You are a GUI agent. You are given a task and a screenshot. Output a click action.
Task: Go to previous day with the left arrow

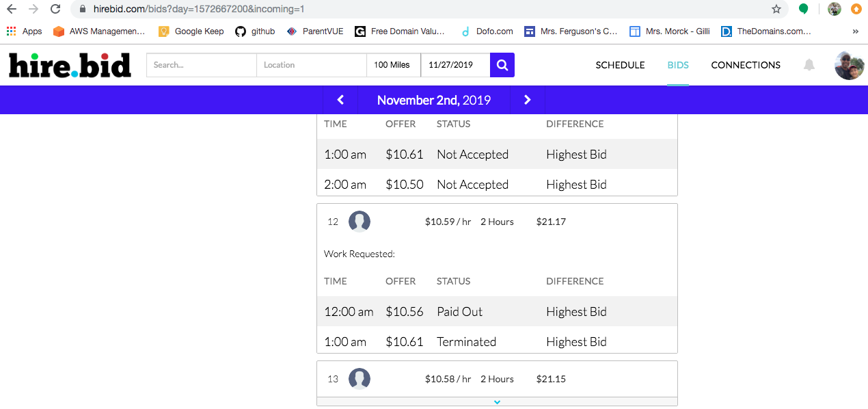point(340,100)
